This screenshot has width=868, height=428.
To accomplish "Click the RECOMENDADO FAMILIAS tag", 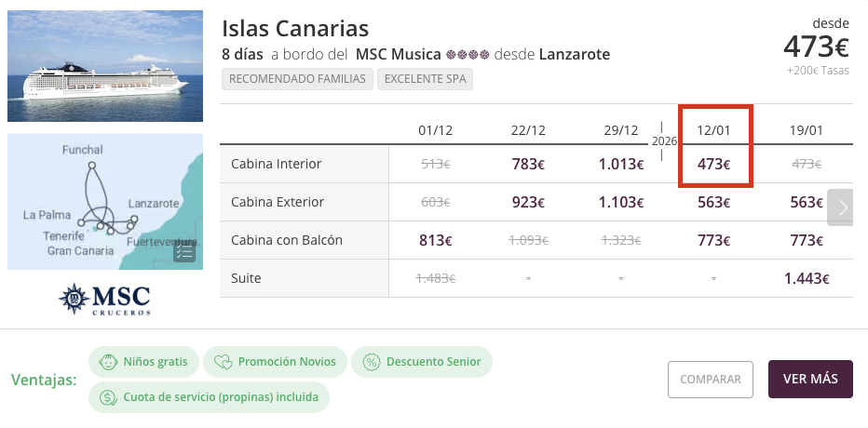I will (297, 79).
